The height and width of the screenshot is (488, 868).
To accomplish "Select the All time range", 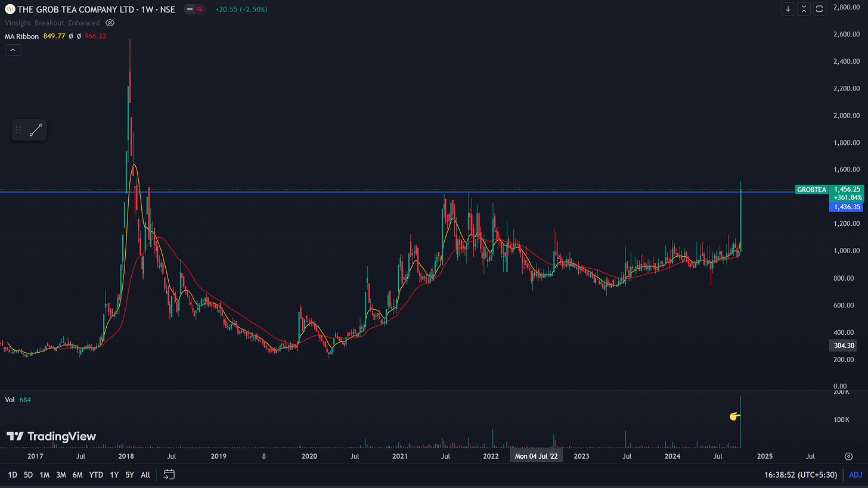I will coord(145,475).
